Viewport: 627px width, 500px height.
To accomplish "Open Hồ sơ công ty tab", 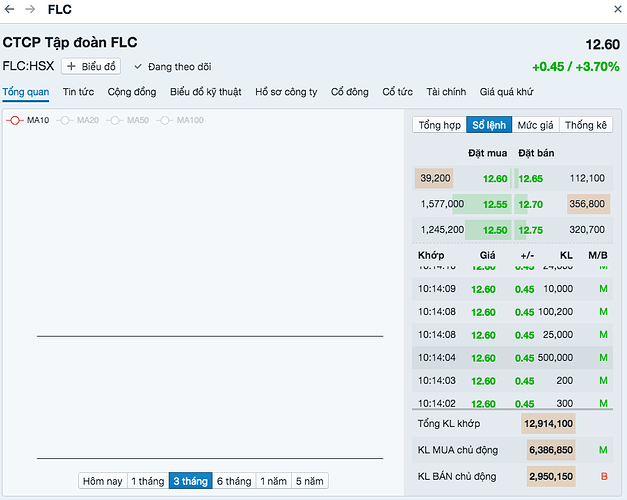I will tap(286, 92).
